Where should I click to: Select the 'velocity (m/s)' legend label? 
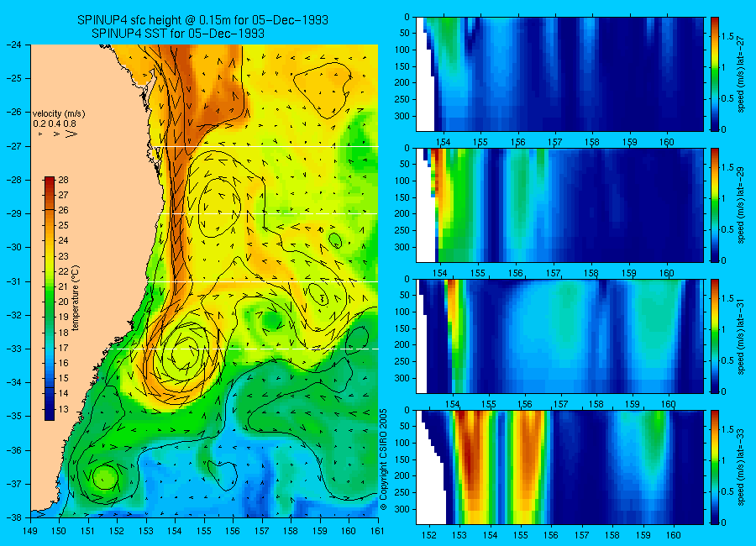click(x=59, y=114)
